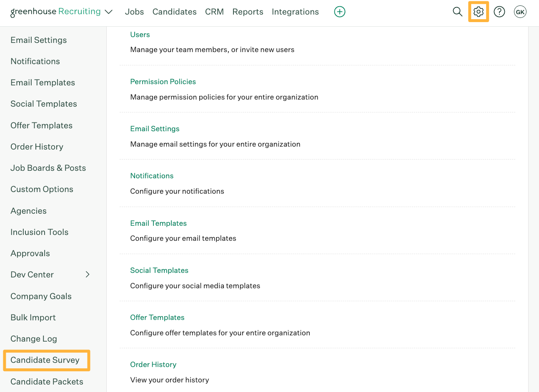
Task: Open the Users settings link
Action: tap(140, 35)
